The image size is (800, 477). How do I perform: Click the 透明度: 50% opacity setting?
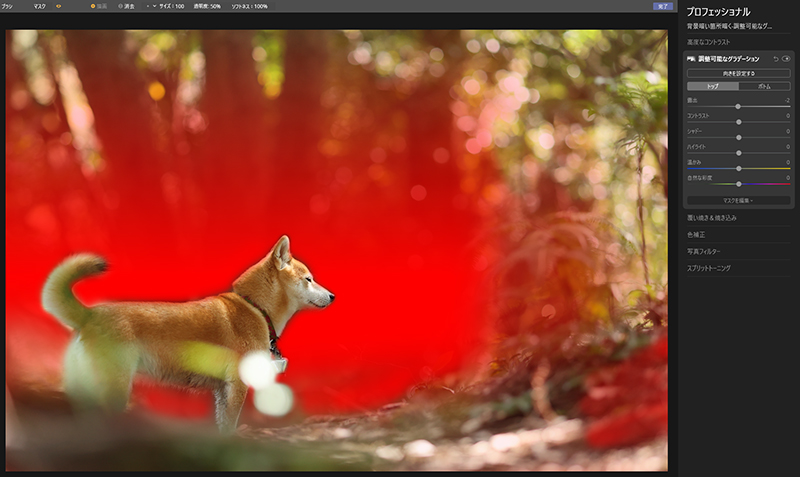pyautogui.click(x=207, y=6)
